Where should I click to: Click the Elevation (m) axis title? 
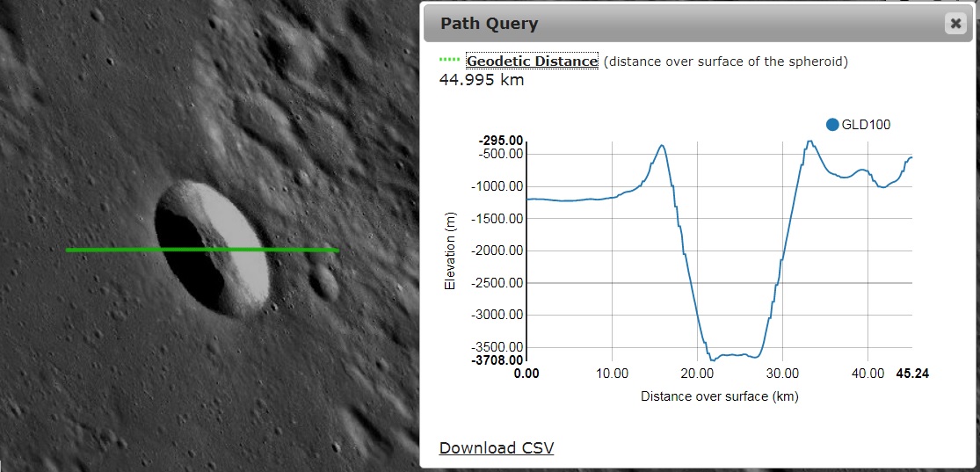(450, 251)
